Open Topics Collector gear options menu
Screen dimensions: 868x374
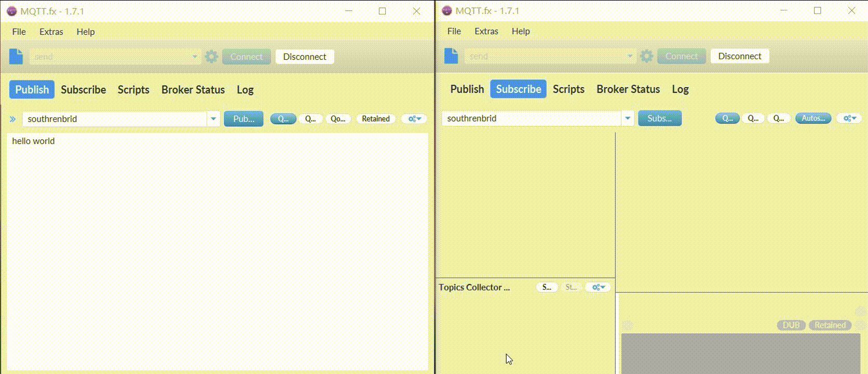[x=599, y=287]
